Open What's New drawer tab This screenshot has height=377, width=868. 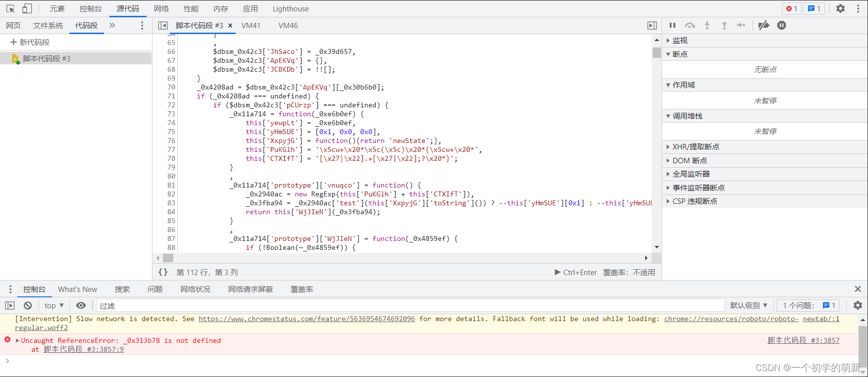click(78, 289)
